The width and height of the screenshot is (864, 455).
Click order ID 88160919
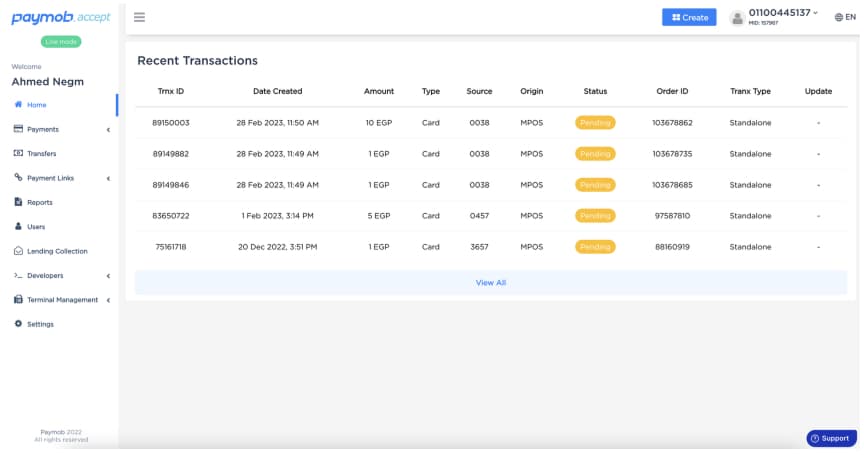coord(672,247)
